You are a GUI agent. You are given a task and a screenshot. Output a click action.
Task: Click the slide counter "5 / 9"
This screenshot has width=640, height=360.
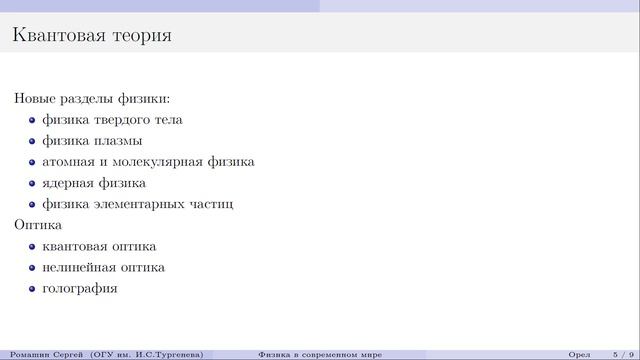click(623, 355)
